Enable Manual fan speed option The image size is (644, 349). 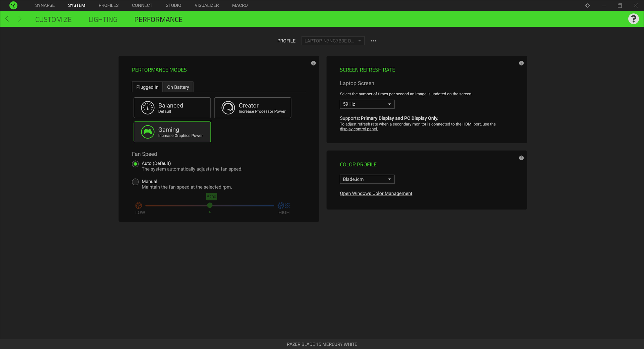[136, 182]
